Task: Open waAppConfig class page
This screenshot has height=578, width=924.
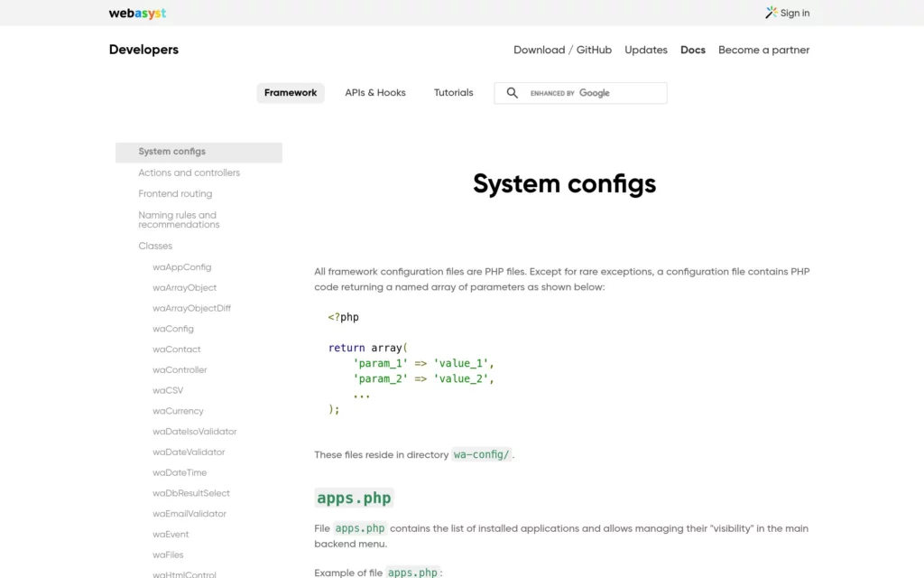Action: pos(181,267)
